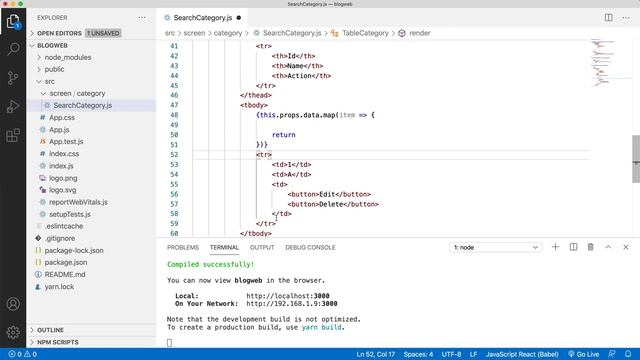
Task: Open the feedback icon in status bar
Action: (x=611, y=354)
